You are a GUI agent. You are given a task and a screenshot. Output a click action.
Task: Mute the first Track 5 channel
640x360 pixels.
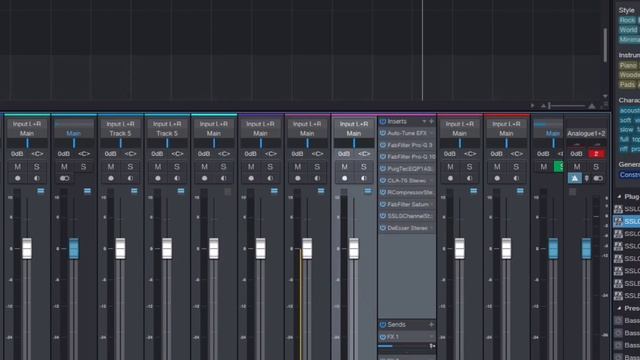click(111, 167)
